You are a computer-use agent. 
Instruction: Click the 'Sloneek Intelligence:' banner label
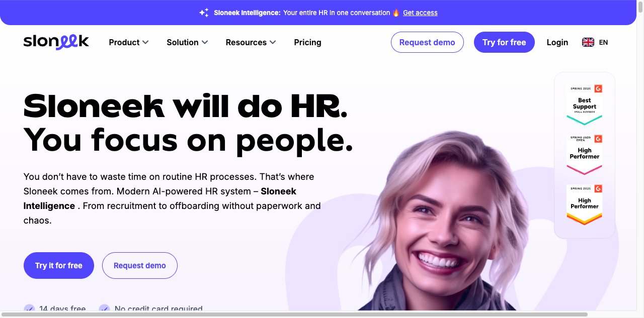247,13
